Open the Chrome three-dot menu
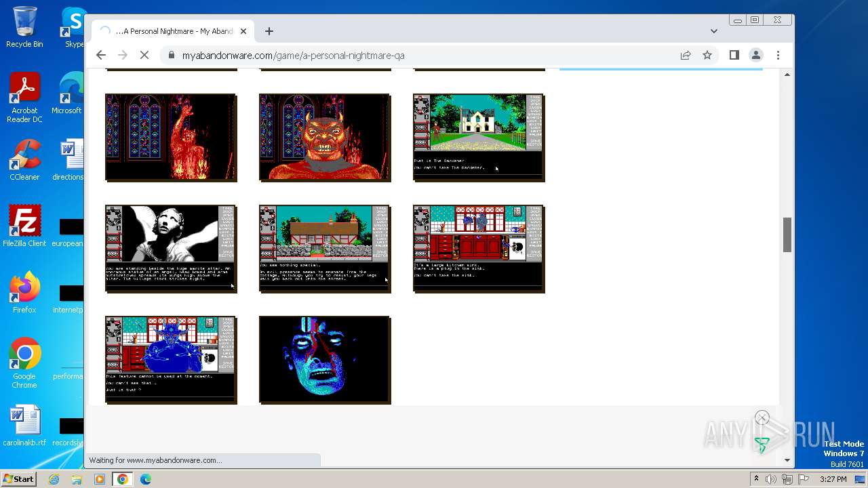This screenshot has width=868, height=488. 778,56
